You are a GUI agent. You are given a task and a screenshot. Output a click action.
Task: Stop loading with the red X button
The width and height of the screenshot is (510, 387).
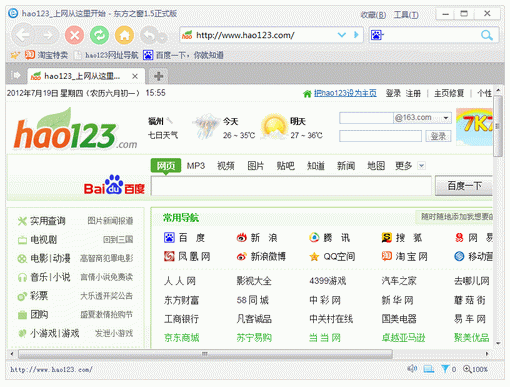tap(74, 35)
